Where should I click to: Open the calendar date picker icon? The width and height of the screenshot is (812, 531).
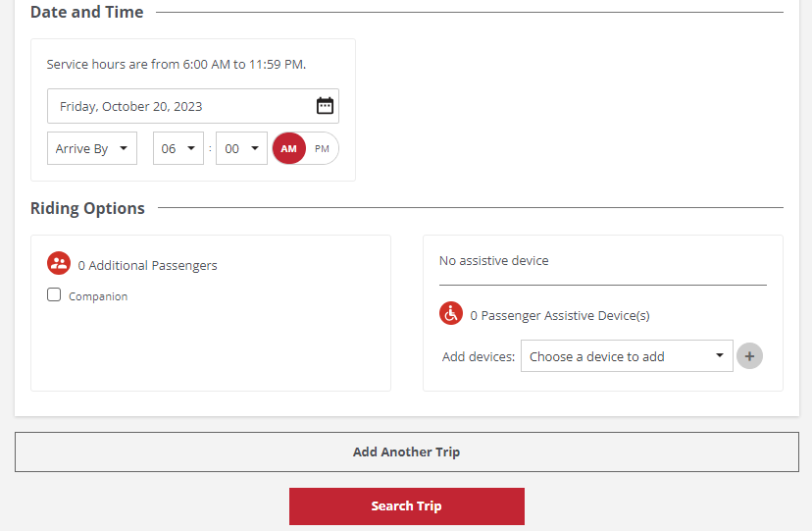326,106
